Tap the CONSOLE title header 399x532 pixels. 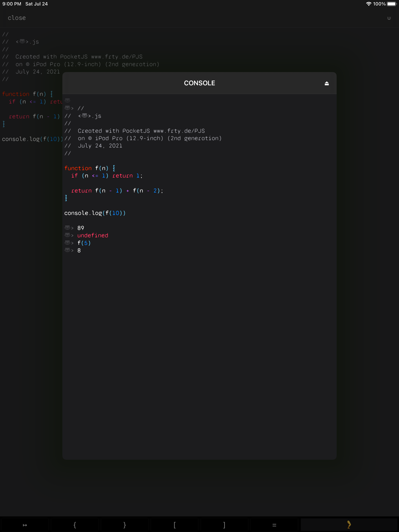[x=199, y=83]
